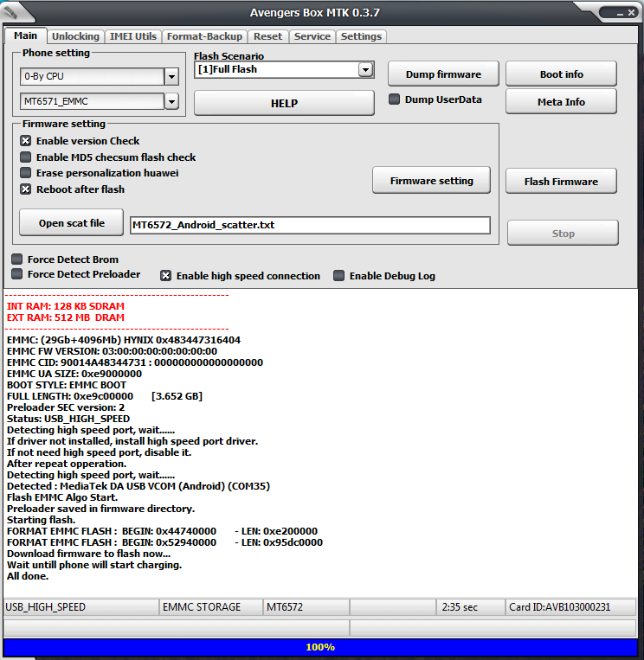Expand the 0-By CPU dropdown
Viewport: 644px width, 660px height.
(171, 77)
